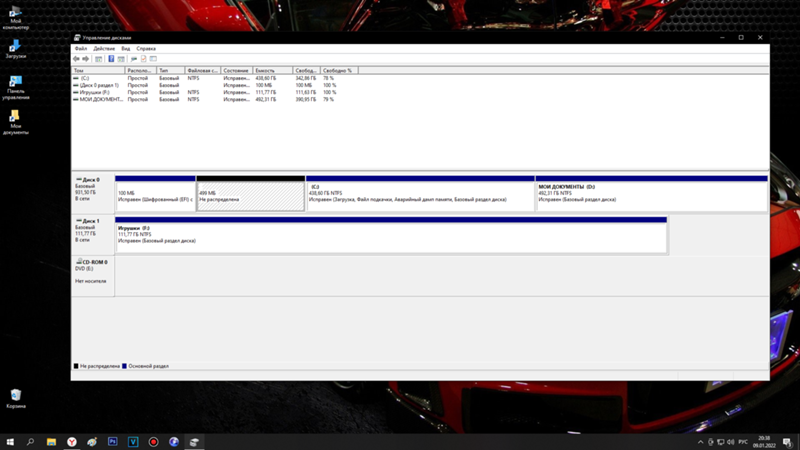This screenshot has height=450, width=800.
Task: Sort by the Состояние column header
Action: (x=236, y=70)
